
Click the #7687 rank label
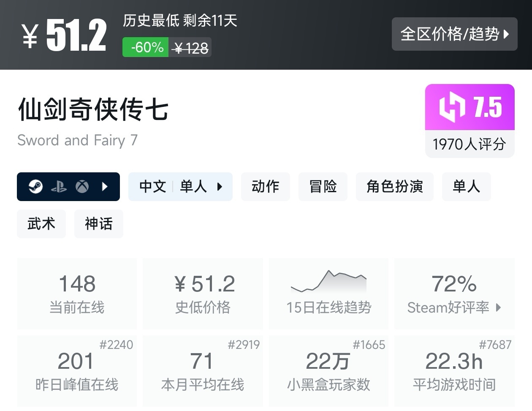coord(495,345)
